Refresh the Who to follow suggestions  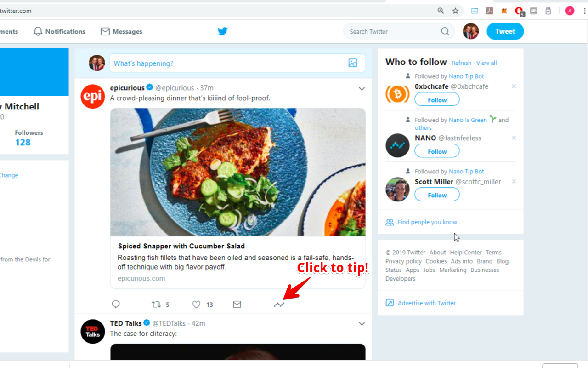[x=461, y=63]
